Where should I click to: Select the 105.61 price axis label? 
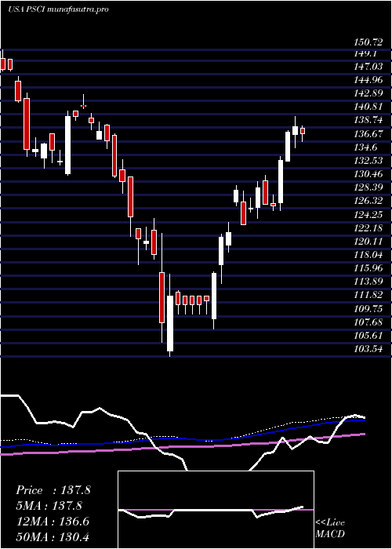click(x=368, y=336)
